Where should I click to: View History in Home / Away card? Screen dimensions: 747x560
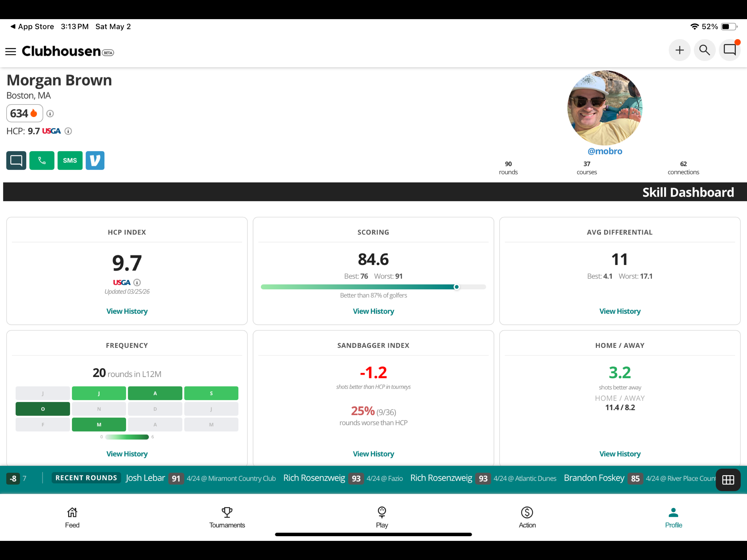(x=620, y=454)
